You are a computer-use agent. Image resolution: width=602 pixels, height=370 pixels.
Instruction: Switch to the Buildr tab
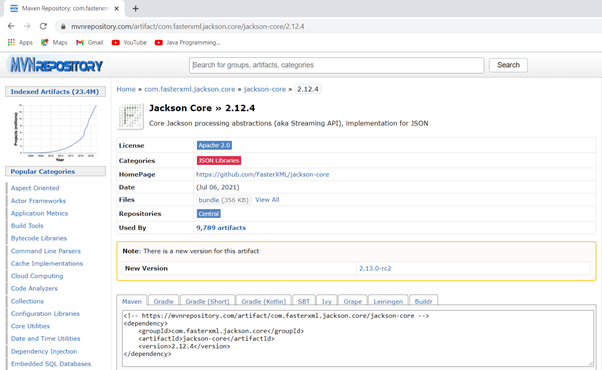pos(423,301)
